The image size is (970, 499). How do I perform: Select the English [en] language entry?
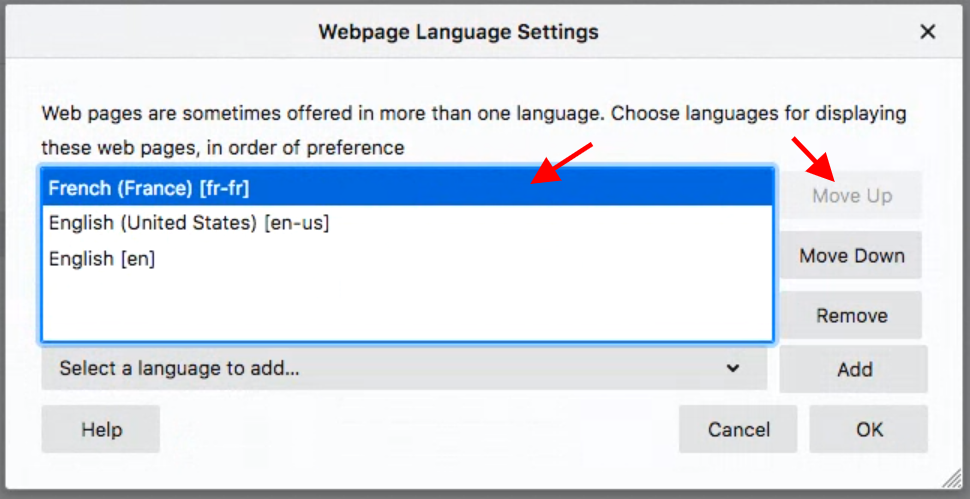[x=102, y=259]
